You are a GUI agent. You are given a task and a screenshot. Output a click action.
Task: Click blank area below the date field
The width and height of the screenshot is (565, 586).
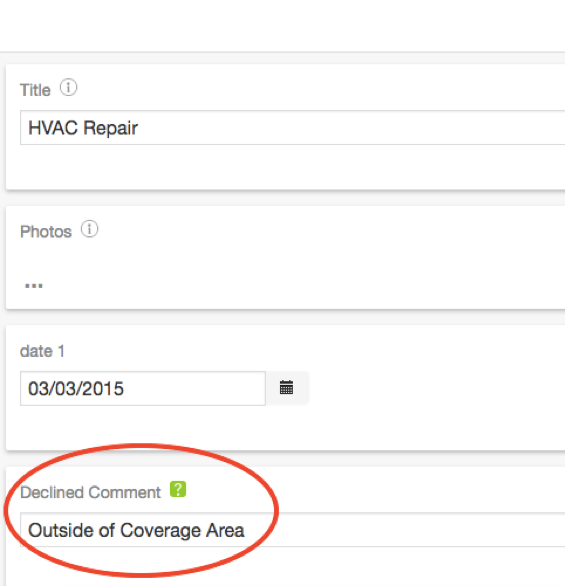[x=285, y=427]
